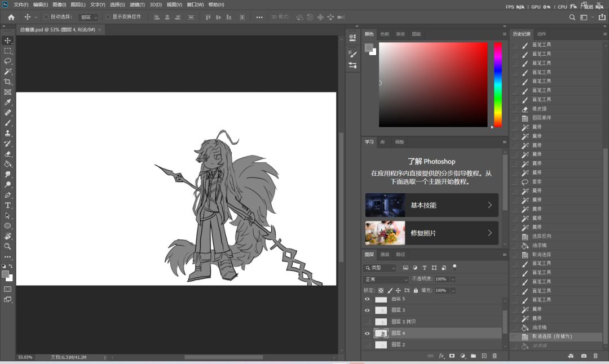Add a layer mask
Viewport: 609px width, 364px height.
(x=452, y=356)
